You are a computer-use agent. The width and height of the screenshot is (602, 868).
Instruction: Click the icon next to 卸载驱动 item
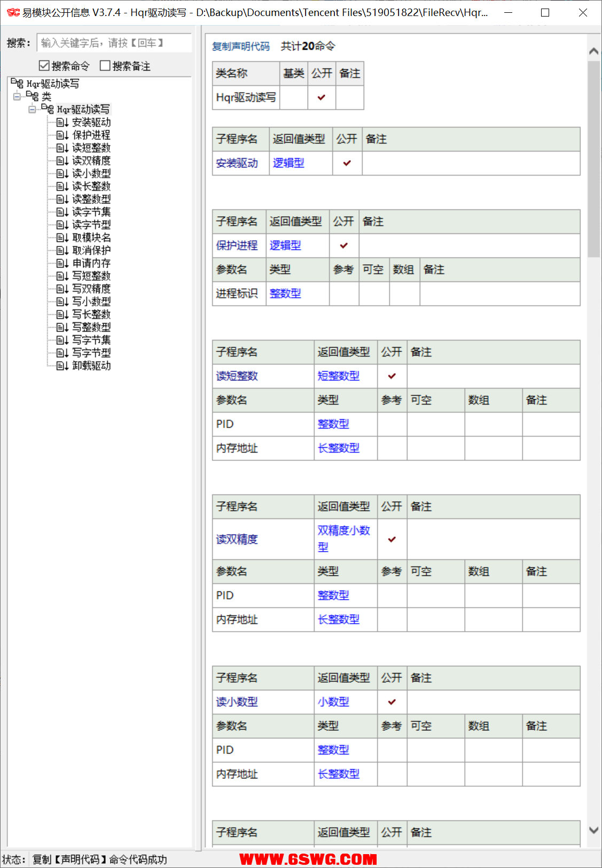pyautogui.click(x=62, y=366)
